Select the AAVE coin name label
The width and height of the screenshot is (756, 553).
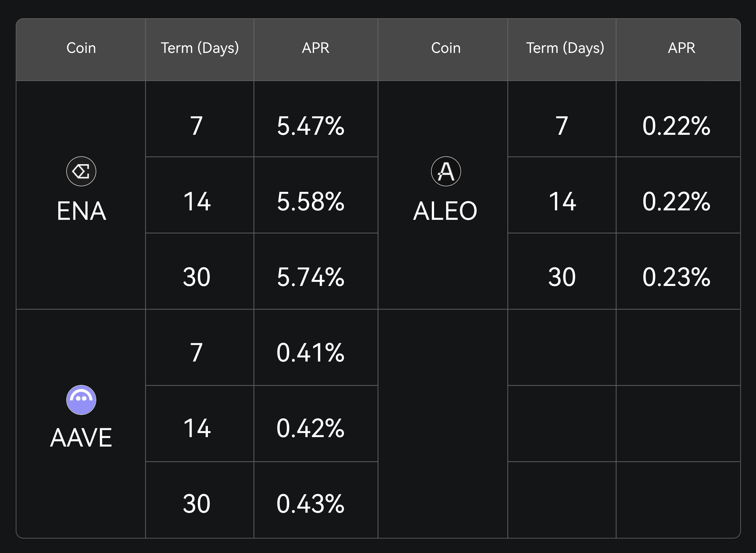coord(81,438)
